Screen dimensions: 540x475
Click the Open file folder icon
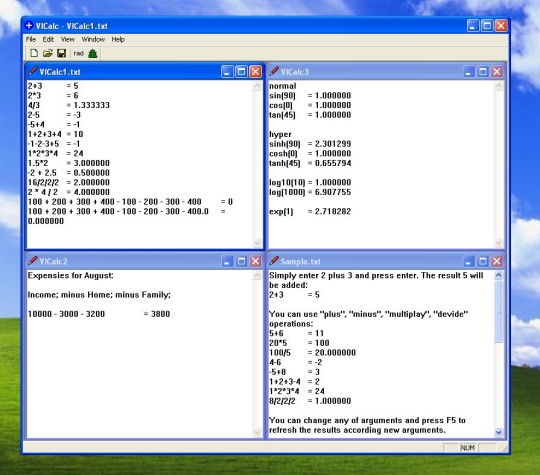coord(48,53)
